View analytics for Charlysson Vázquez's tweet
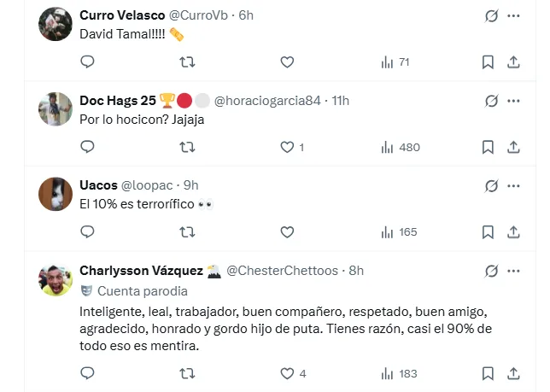 coord(399,373)
